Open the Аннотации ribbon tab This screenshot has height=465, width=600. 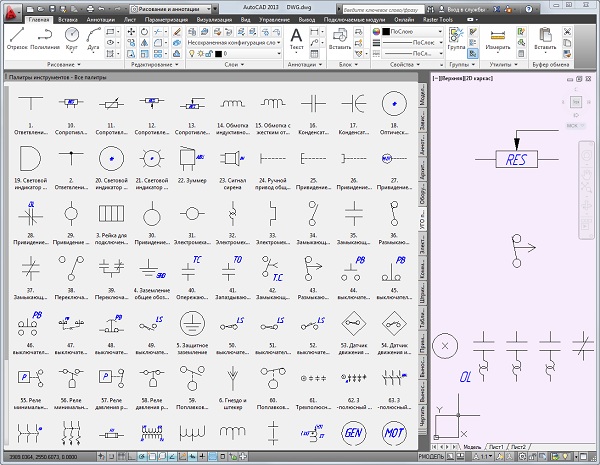tap(100, 19)
